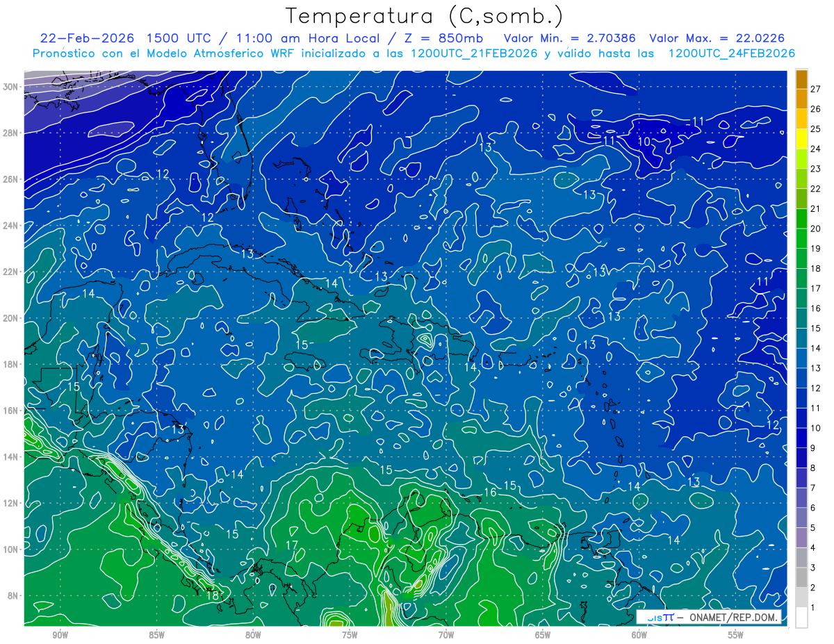Image resolution: width=834 pixels, height=644 pixels.
Task: Click "Valor Min. = 2.70386" text
Action: tap(569, 38)
